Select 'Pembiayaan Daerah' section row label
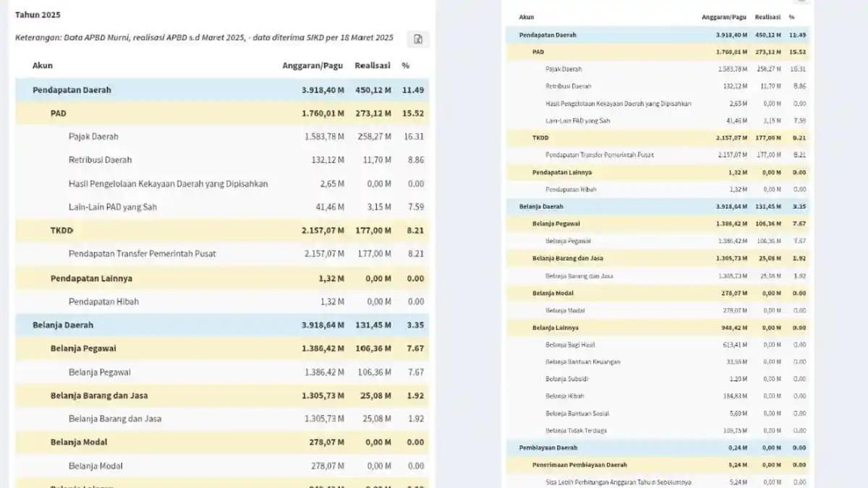The width and height of the screenshot is (868, 488). [x=548, y=448]
